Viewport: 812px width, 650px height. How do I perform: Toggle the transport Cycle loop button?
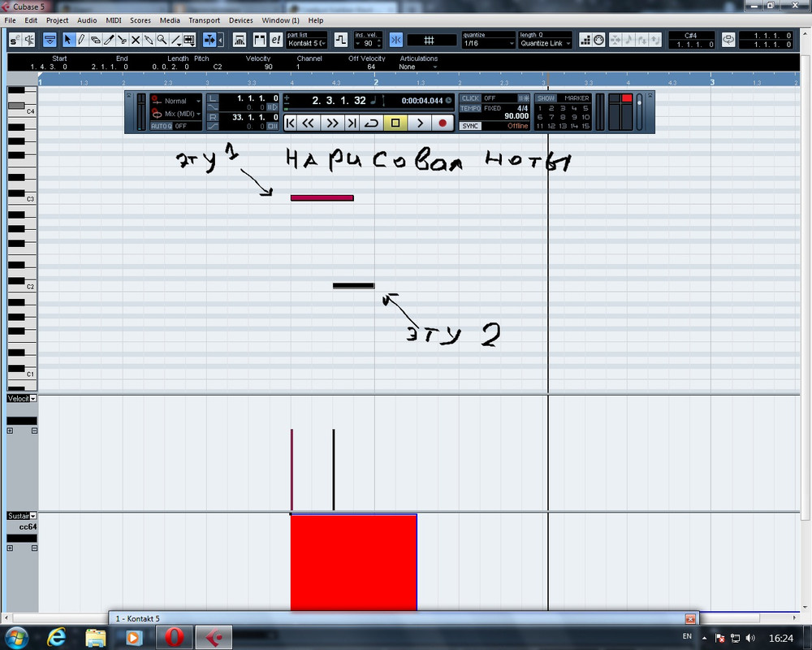point(371,123)
